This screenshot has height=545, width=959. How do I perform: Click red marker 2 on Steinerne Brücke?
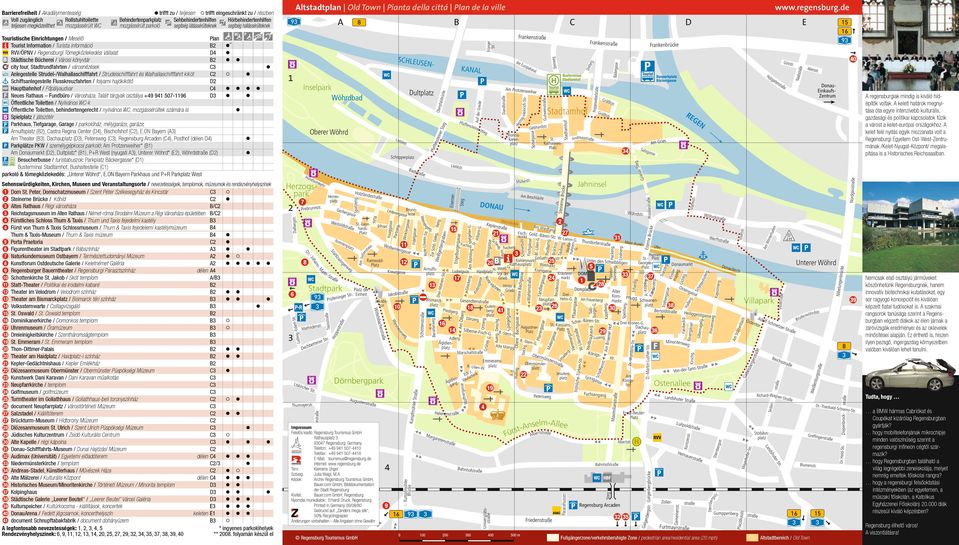coord(560,221)
